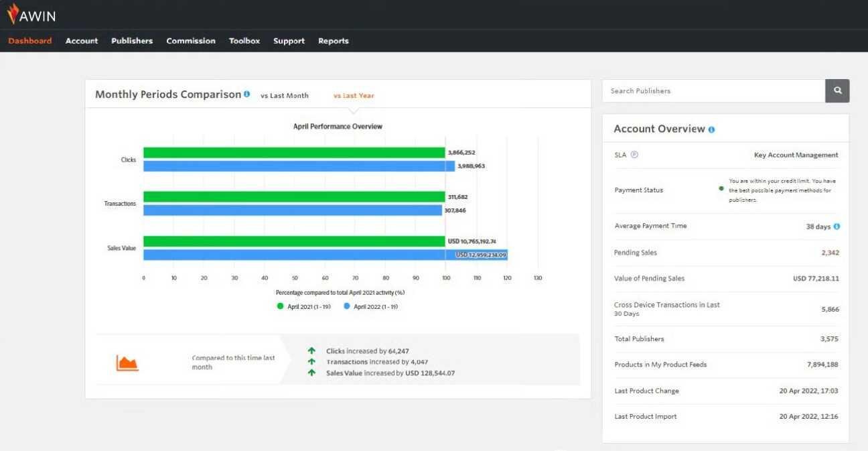Image resolution: width=868 pixels, height=451 pixels.
Task: Click the publisher search magnifier icon
Action: tap(837, 90)
